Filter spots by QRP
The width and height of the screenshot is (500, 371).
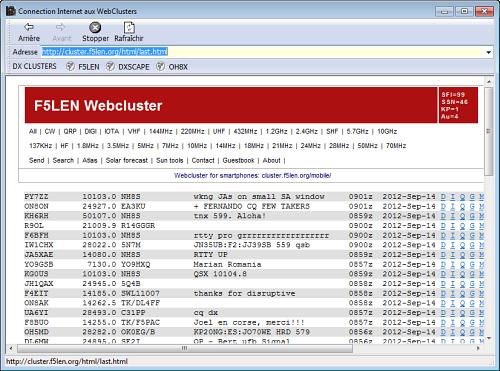(70, 131)
